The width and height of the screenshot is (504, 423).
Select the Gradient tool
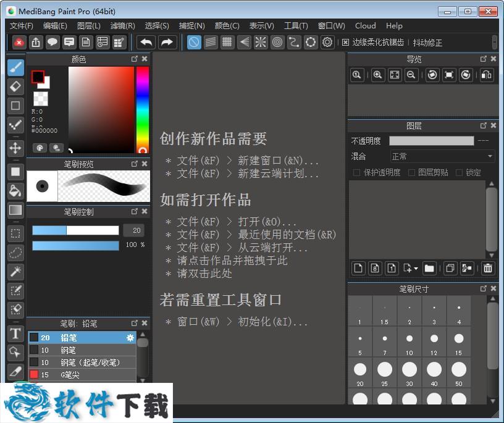15,210
